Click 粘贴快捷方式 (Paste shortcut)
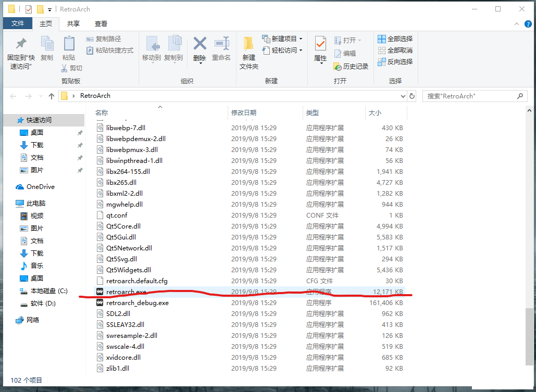The width and height of the screenshot is (536, 392). coord(110,50)
